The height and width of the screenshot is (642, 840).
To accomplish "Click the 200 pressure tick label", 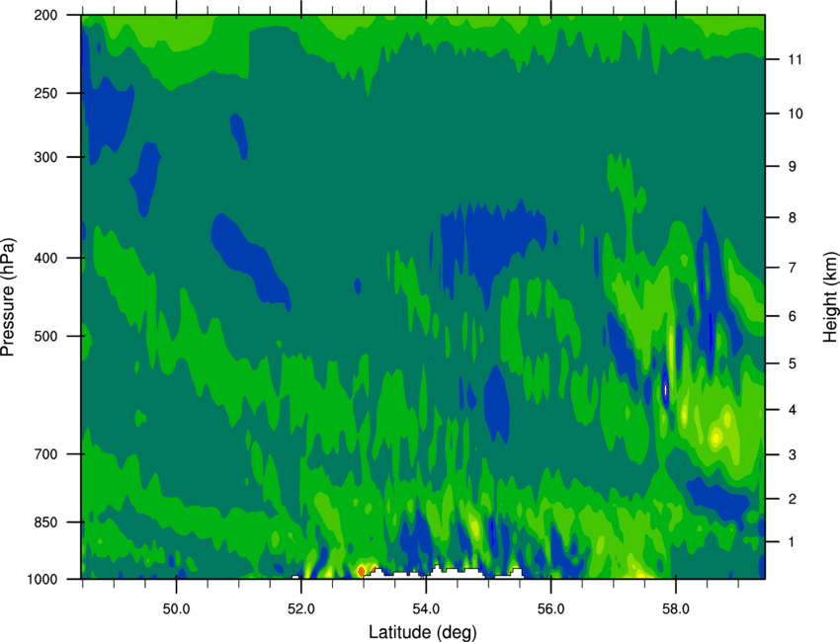I will pyautogui.click(x=45, y=15).
